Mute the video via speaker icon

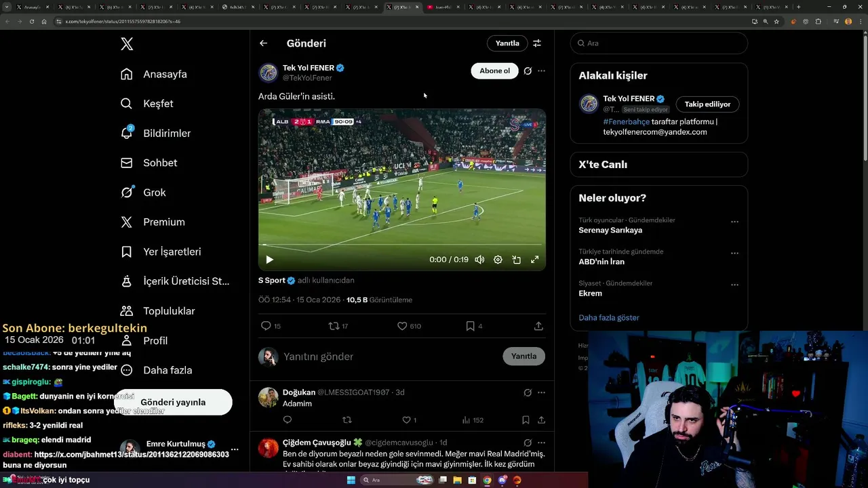[x=479, y=260]
